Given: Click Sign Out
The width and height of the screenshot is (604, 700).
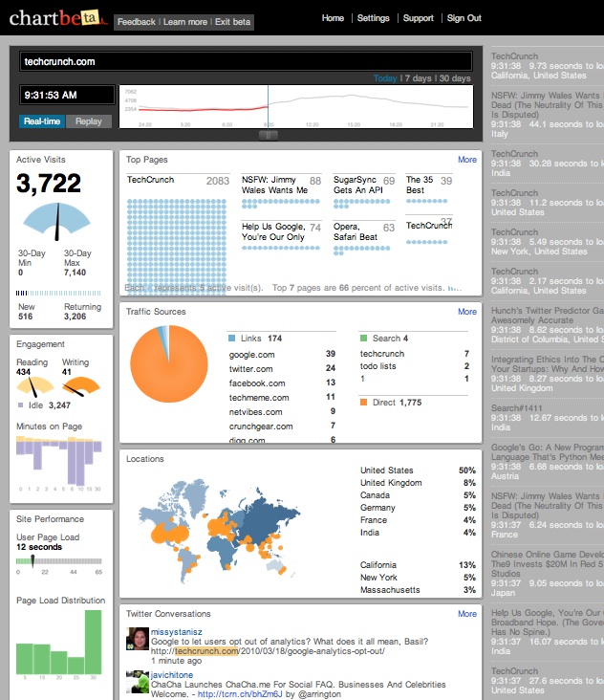Looking at the screenshot, I should [464, 18].
